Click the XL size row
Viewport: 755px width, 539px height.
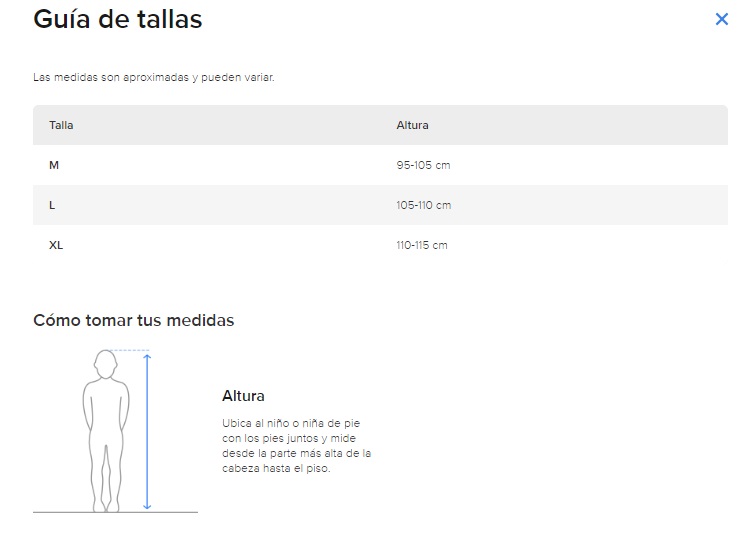coord(380,245)
